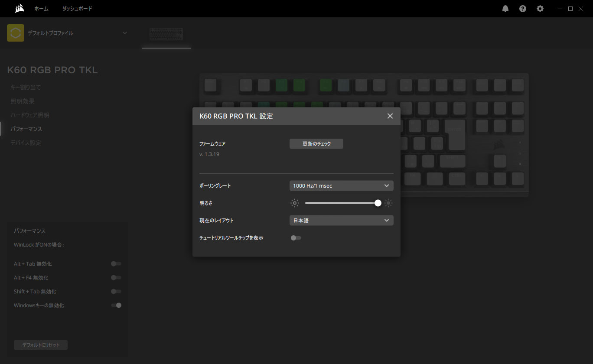
Task: Select the keyboard device thumbnail tab
Action: [166, 34]
